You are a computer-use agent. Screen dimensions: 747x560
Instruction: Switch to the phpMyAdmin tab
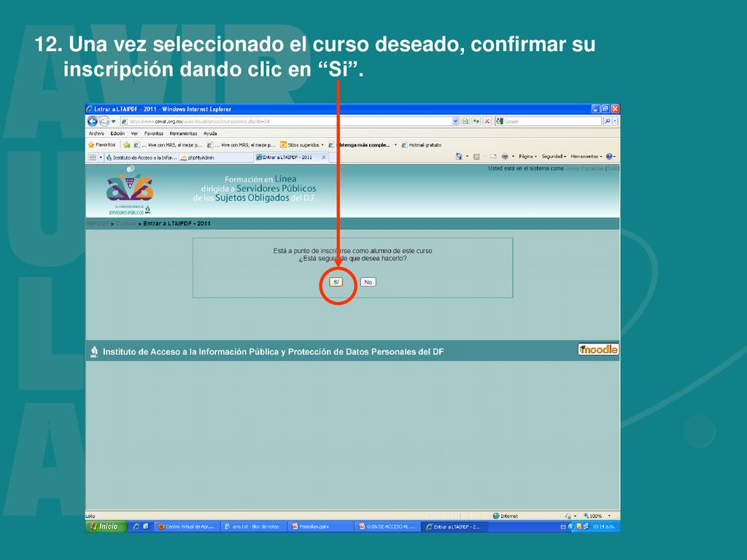216,157
